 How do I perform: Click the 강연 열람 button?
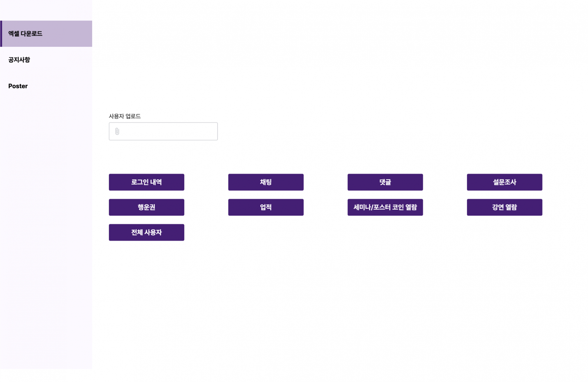tap(504, 207)
